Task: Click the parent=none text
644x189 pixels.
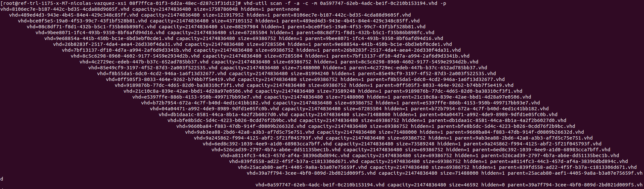Action: pyautogui.click(x=283, y=9)
